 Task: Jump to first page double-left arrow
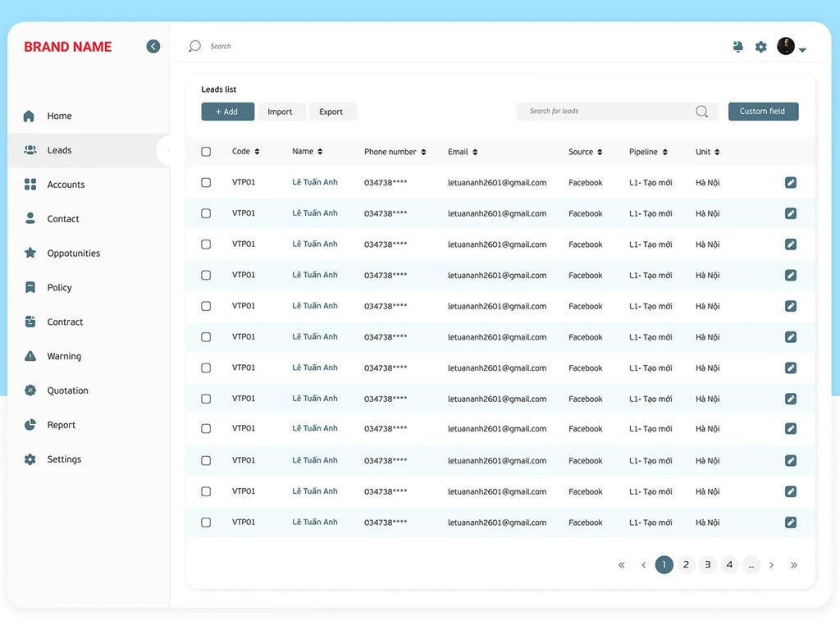[x=622, y=565]
